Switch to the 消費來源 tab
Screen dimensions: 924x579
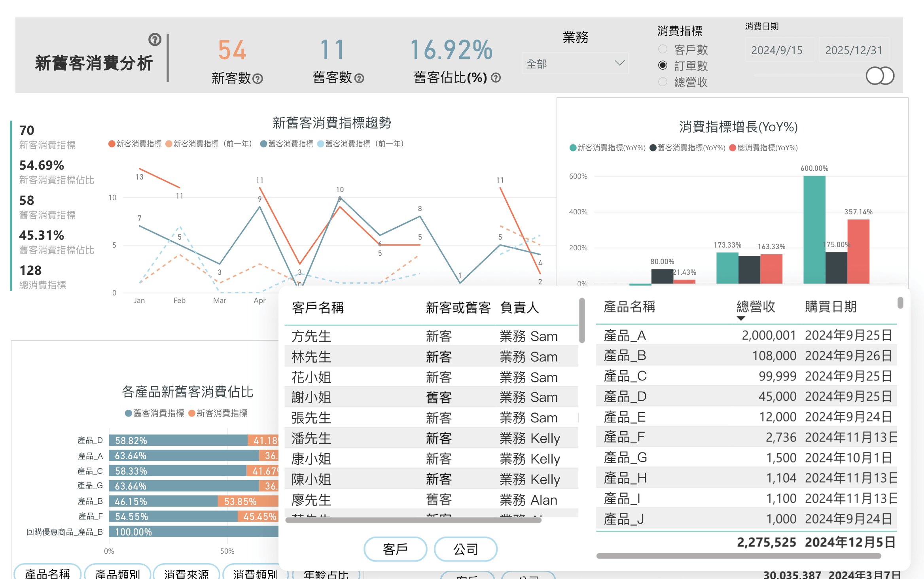(x=186, y=573)
